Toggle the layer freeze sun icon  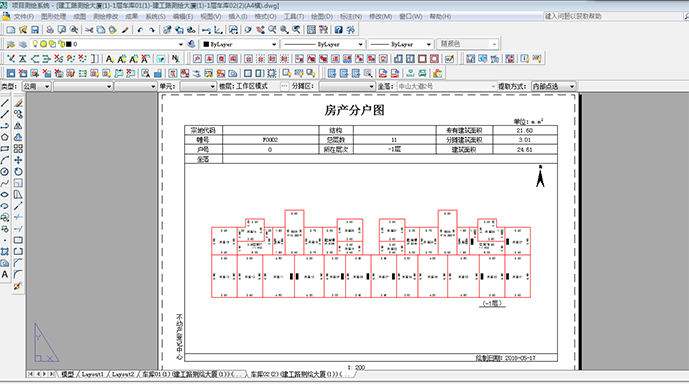point(43,44)
